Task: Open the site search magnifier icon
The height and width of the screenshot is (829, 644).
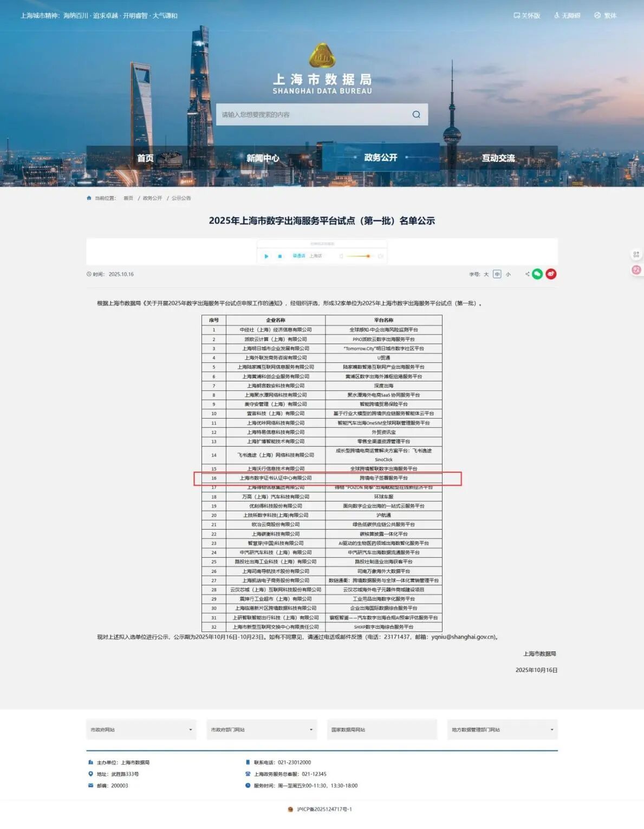Action: pos(416,115)
